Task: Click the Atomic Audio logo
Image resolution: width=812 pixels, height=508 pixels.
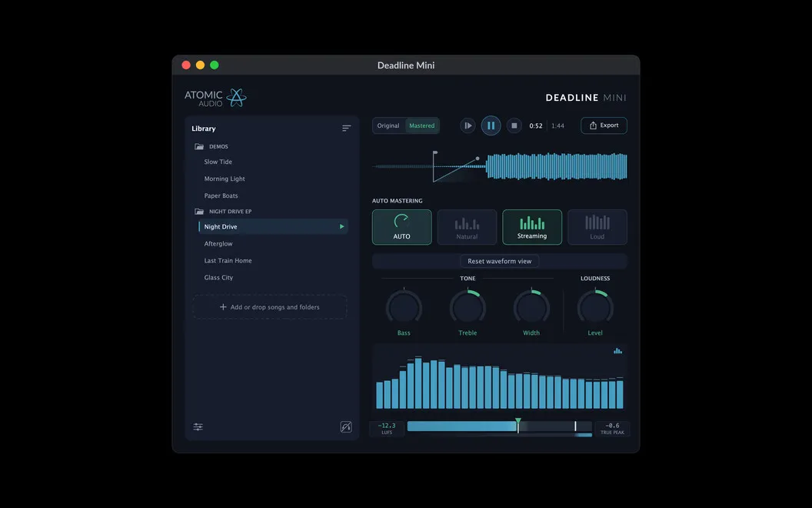Action: click(215, 98)
